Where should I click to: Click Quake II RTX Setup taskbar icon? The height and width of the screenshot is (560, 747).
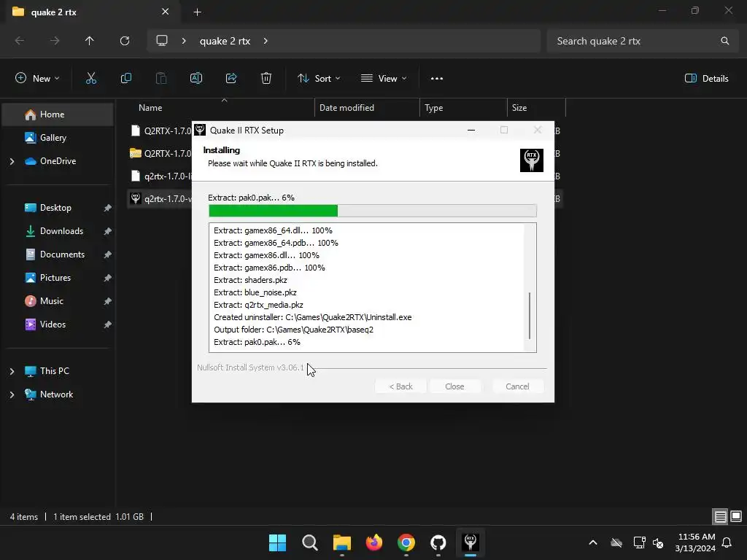point(471,542)
